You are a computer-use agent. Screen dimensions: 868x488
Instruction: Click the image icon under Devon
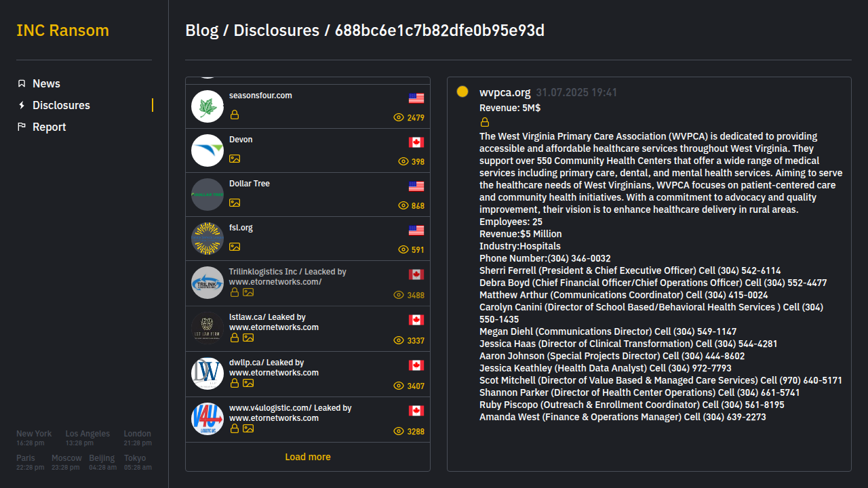click(x=235, y=159)
